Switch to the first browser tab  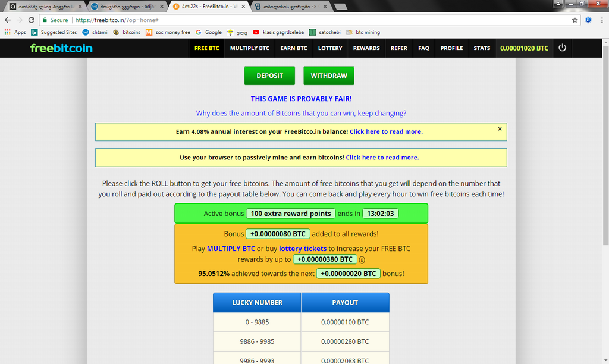pyautogui.click(x=45, y=6)
